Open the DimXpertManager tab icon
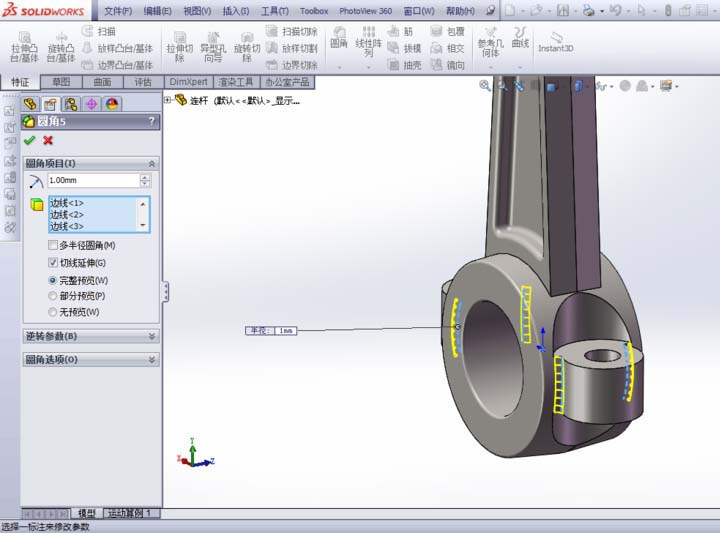The height and width of the screenshot is (533, 720). (91, 104)
